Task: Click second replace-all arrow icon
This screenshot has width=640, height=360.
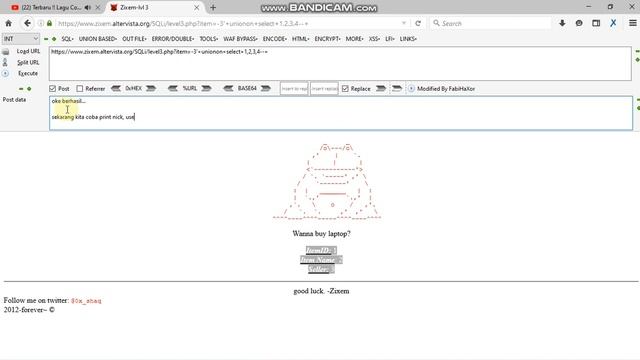Action: (x=397, y=89)
